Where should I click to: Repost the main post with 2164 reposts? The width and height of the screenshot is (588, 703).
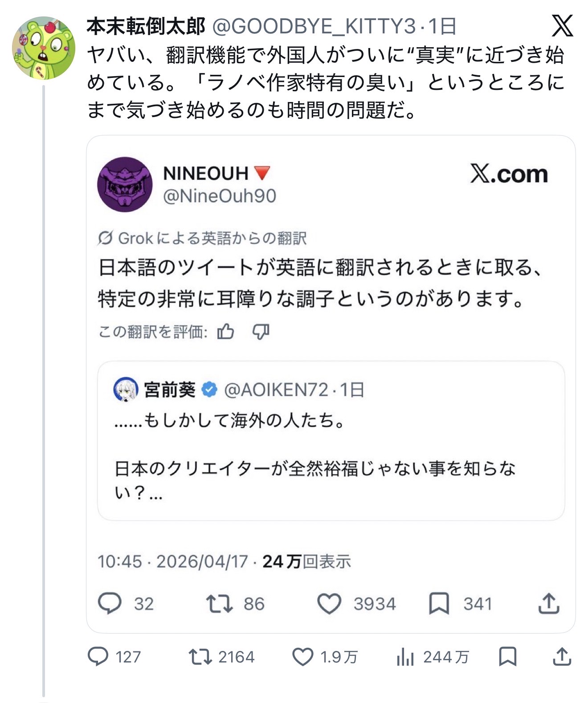[x=200, y=657]
